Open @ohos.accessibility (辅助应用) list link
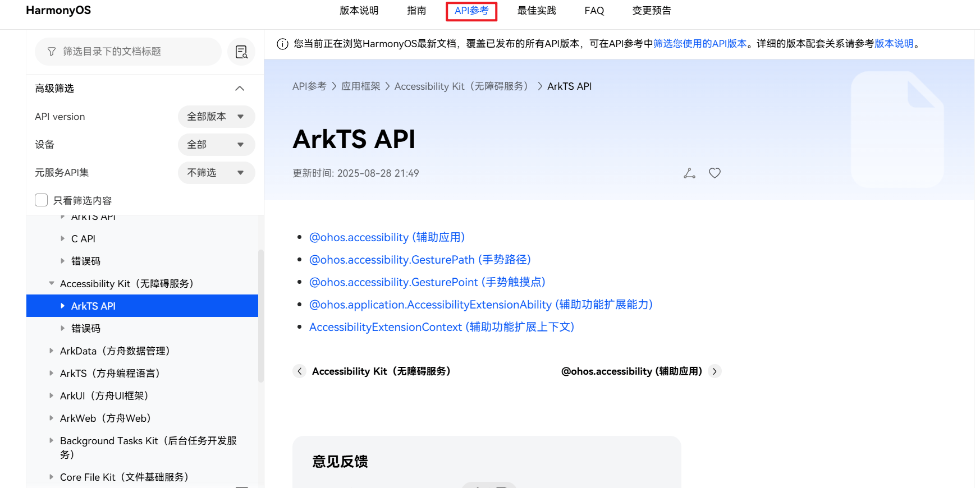This screenshot has width=980, height=488. click(387, 237)
